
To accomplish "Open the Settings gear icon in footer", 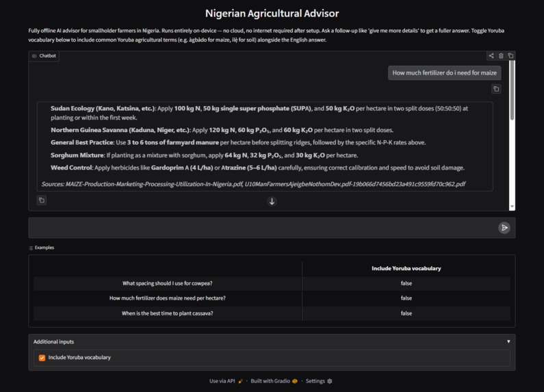I will coord(330,381).
